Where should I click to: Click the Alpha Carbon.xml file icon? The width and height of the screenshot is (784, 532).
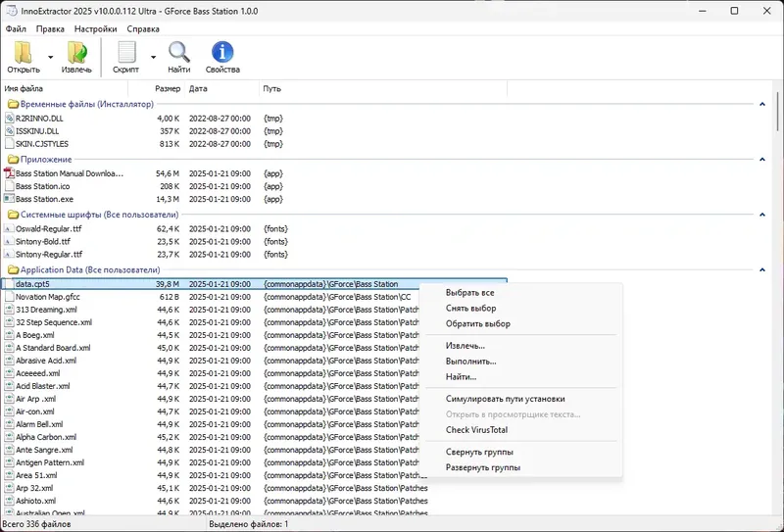pyautogui.click(x=9, y=437)
